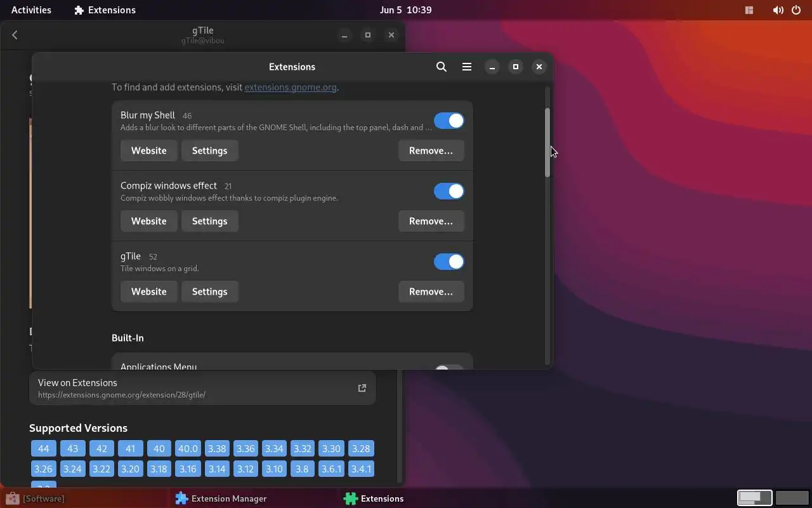Open external link icon for View on Extensions

362,388
